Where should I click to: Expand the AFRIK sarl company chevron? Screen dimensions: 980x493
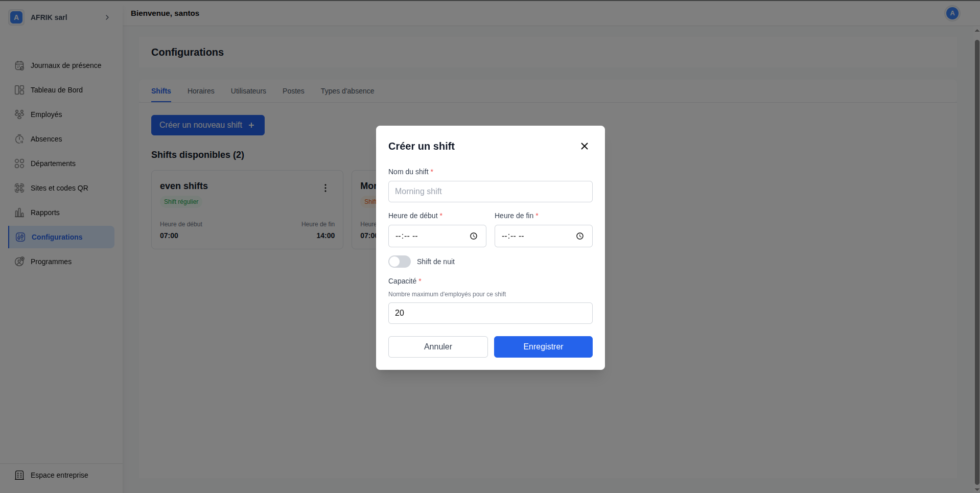[x=107, y=17]
